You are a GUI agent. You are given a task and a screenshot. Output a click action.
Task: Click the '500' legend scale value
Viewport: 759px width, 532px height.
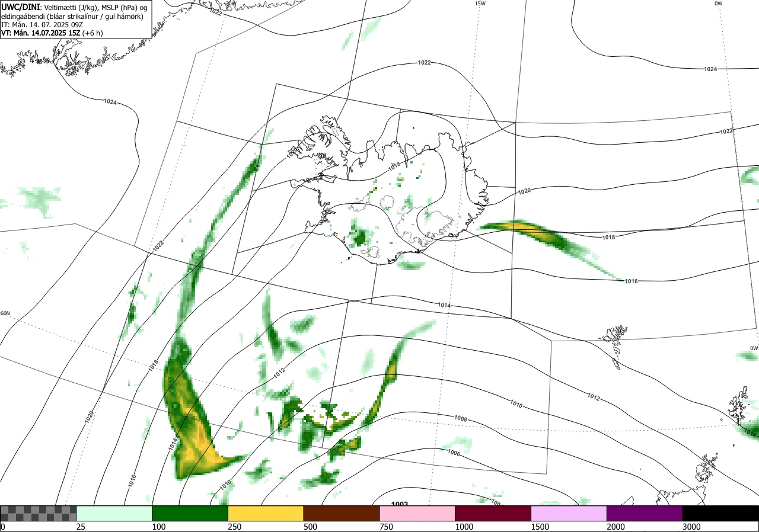tap(310, 527)
